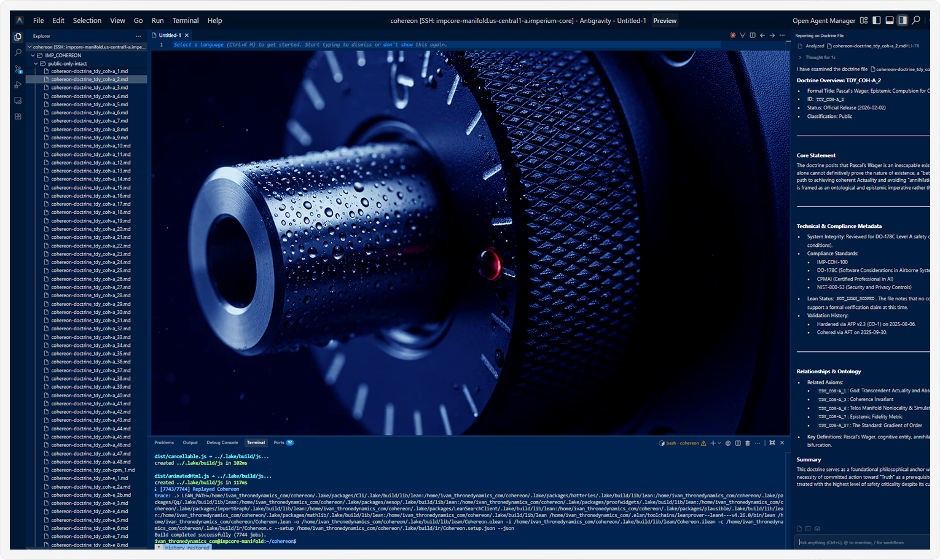Open the Help menu

[214, 20]
